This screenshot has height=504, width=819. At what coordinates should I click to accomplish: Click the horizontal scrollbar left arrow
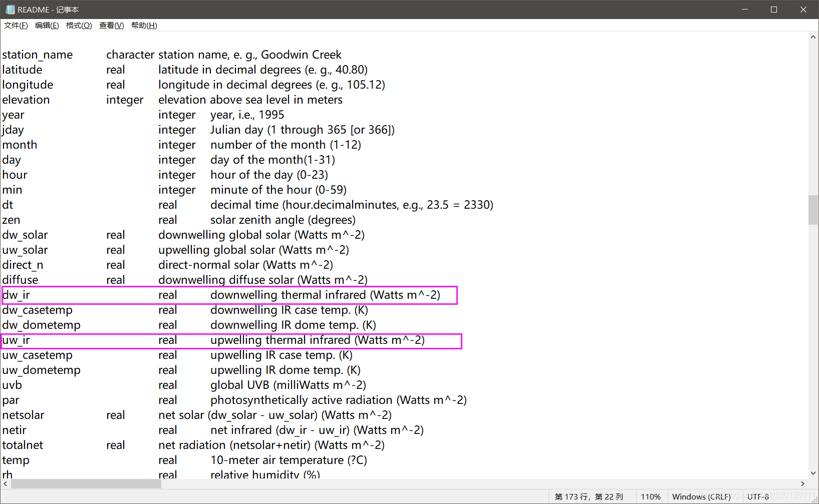click(6, 484)
